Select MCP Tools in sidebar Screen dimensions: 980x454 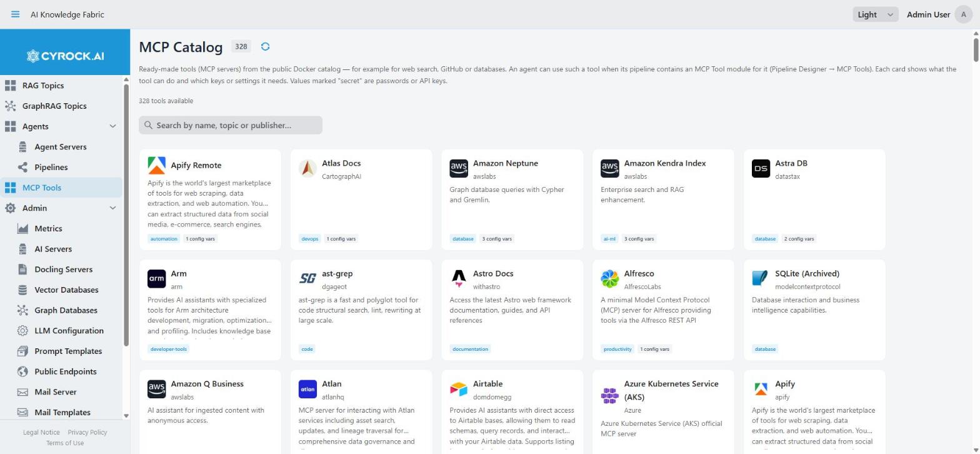(x=61, y=188)
